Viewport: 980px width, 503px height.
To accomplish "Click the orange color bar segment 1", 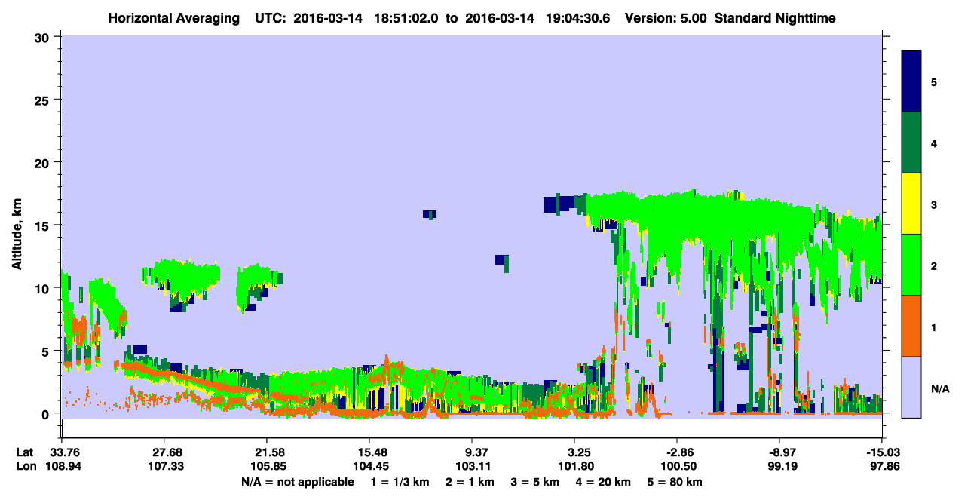I will [911, 326].
